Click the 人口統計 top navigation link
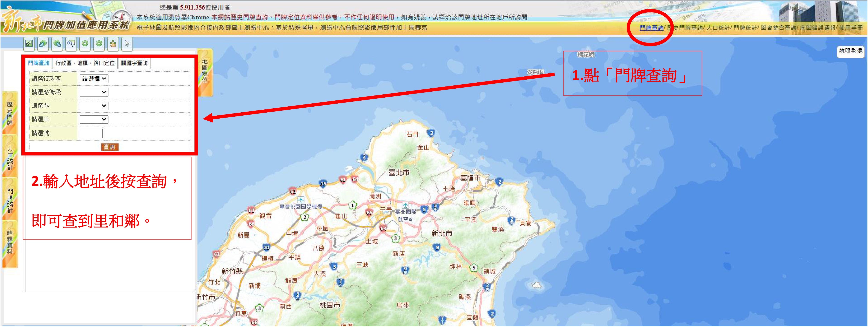 (x=718, y=28)
